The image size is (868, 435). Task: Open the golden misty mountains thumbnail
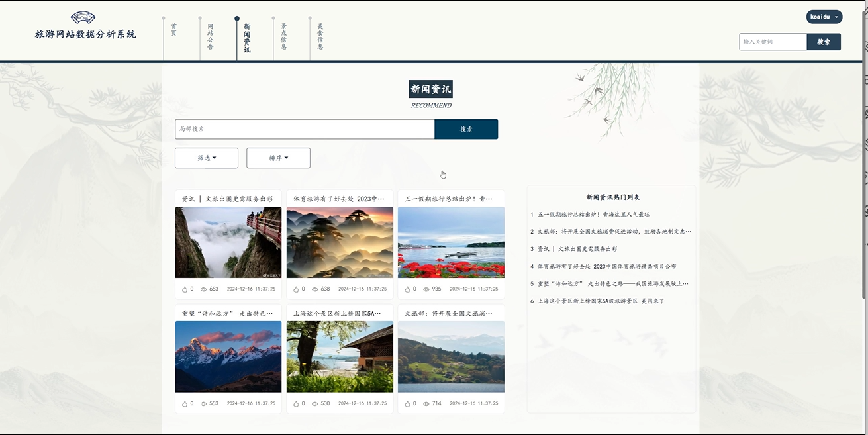[x=340, y=242]
